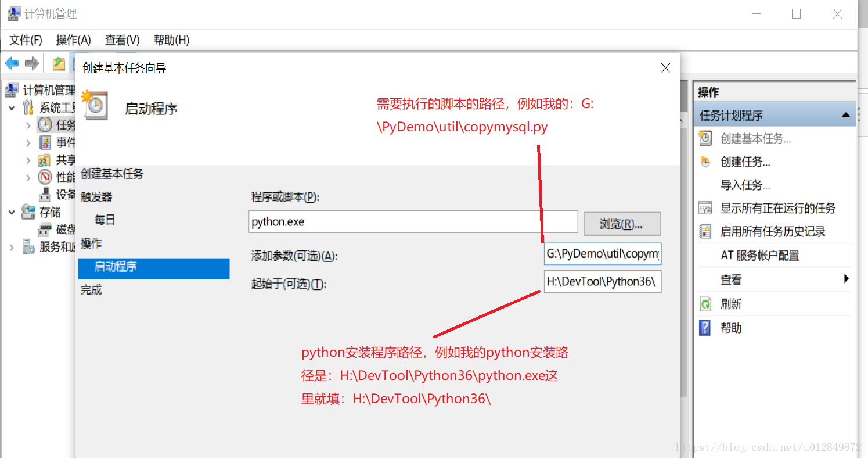Open the 查看 submenu arrow in Actions

click(847, 279)
